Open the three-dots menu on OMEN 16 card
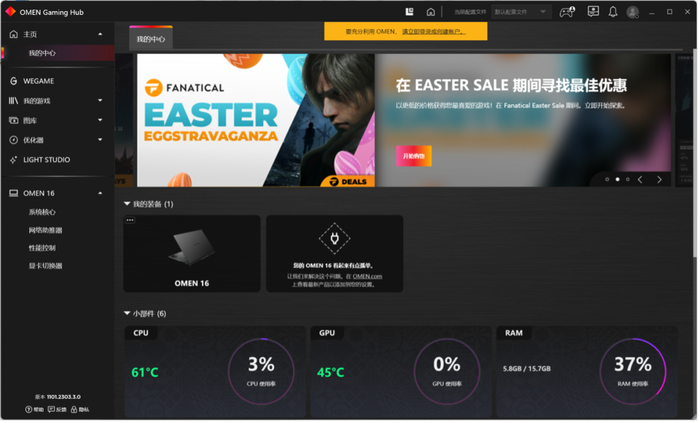 pos(130,220)
